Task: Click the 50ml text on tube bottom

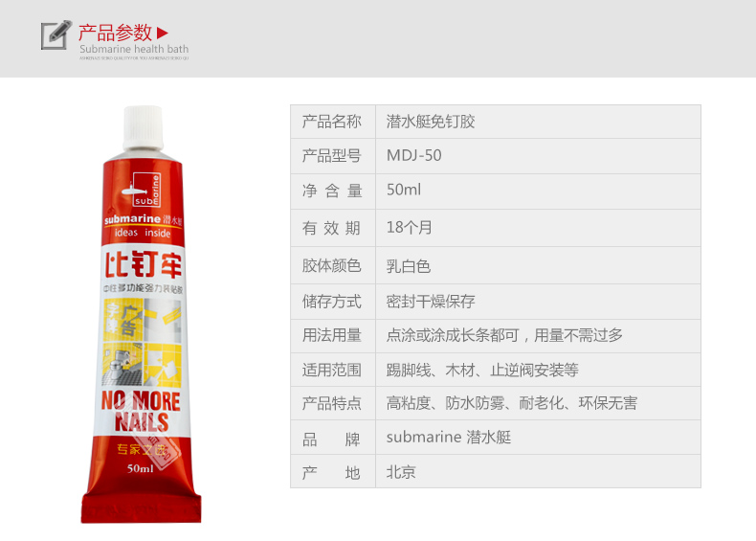Action: 141,468
